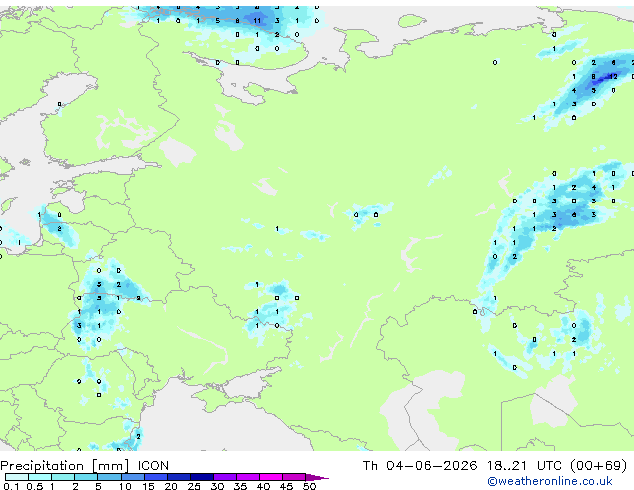Viewport: 634px width, 490px height.
Task: Click the '18..21 UTC (00+69)' time text
Action: (x=557, y=466)
